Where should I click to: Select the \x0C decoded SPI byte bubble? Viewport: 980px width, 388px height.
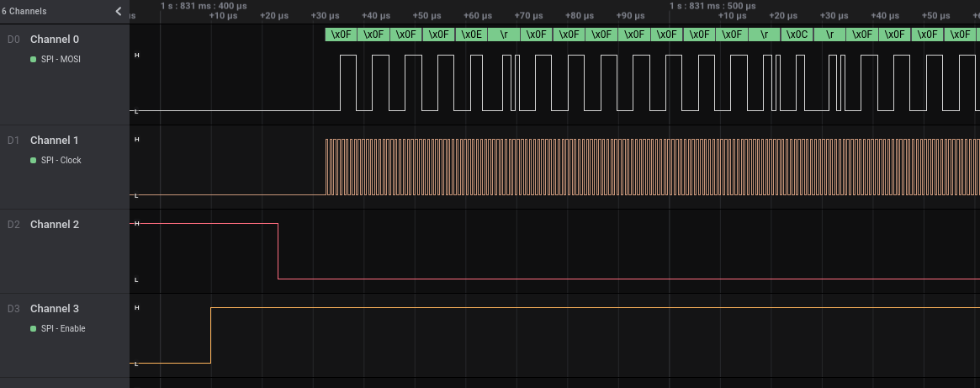coord(797,35)
